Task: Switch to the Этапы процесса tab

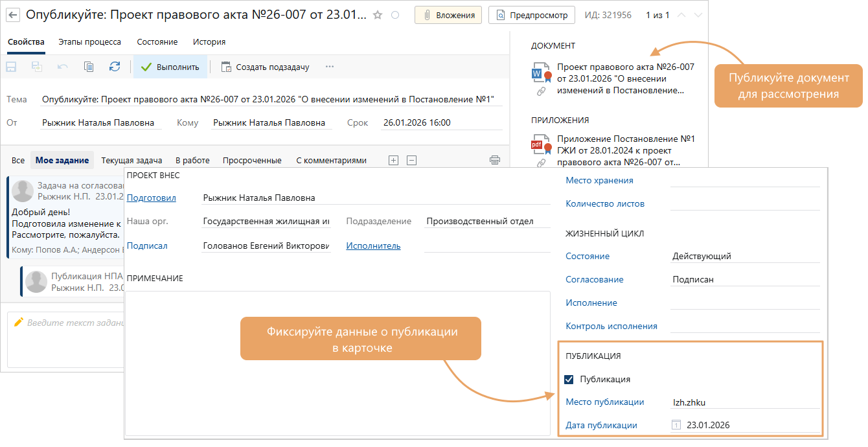Action: pos(89,42)
